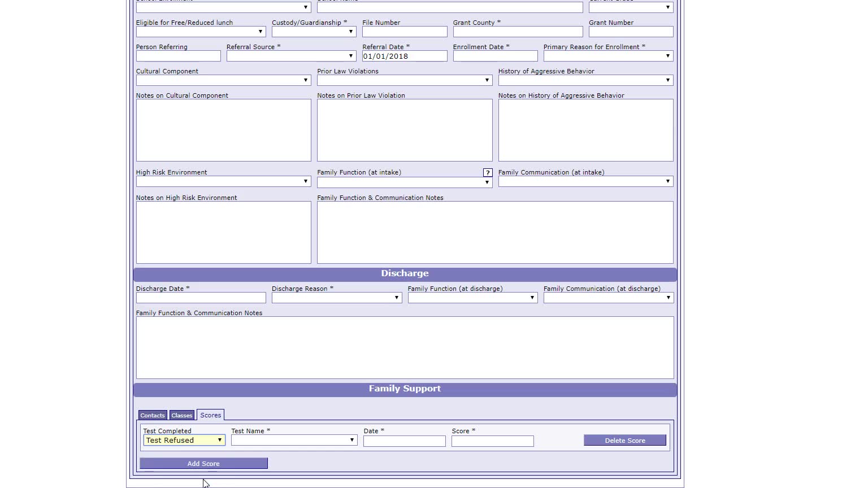Image resolution: width=868 pixels, height=488 pixels.
Task: Expand the Discharge Reason dropdown
Action: (x=336, y=298)
